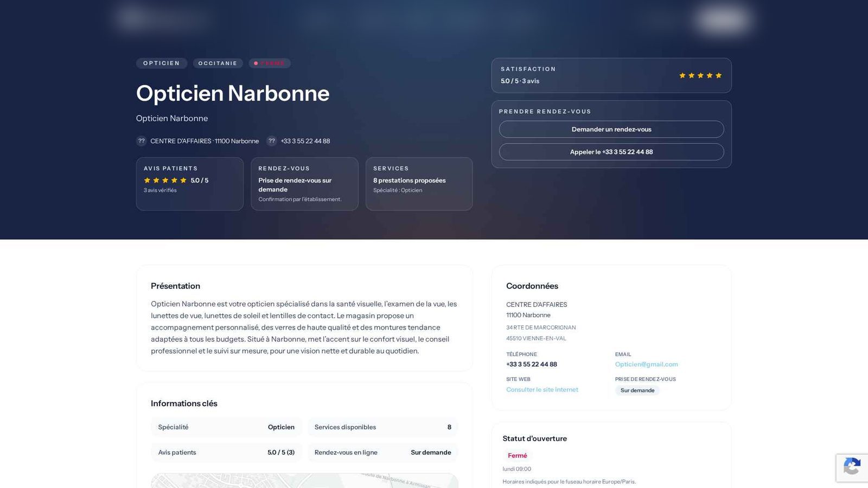Click the Coordonnées heading

(x=532, y=286)
